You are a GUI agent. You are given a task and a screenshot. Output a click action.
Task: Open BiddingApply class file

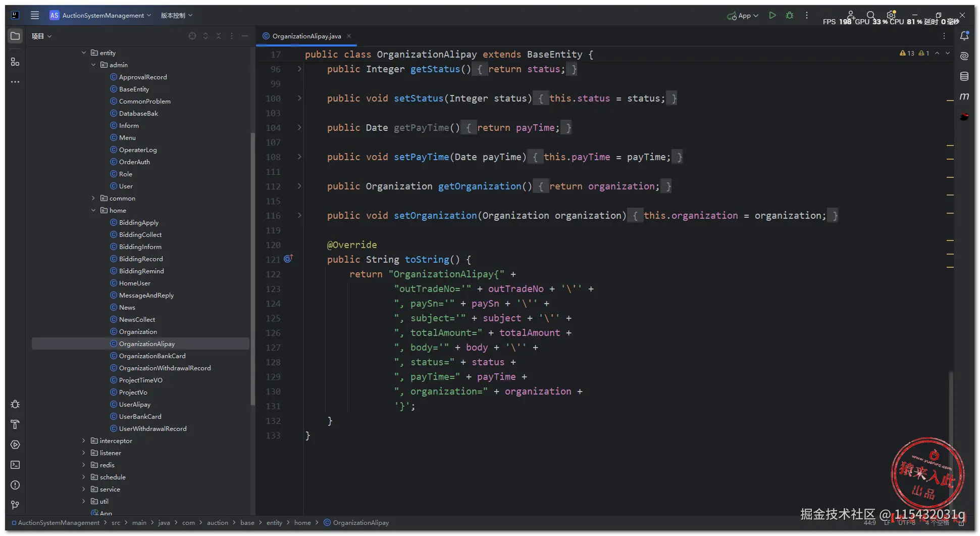pyautogui.click(x=138, y=222)
